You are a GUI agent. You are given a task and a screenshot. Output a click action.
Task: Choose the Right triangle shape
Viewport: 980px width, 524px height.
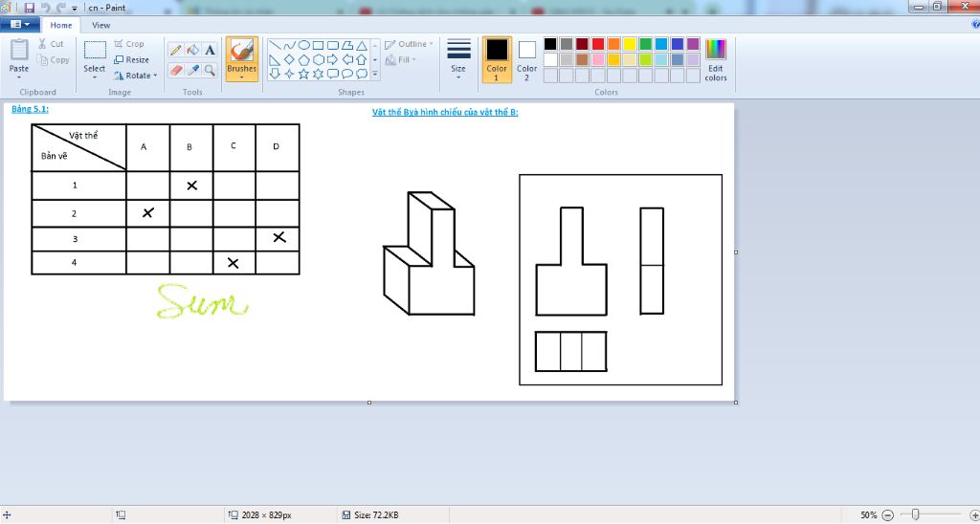275,60
